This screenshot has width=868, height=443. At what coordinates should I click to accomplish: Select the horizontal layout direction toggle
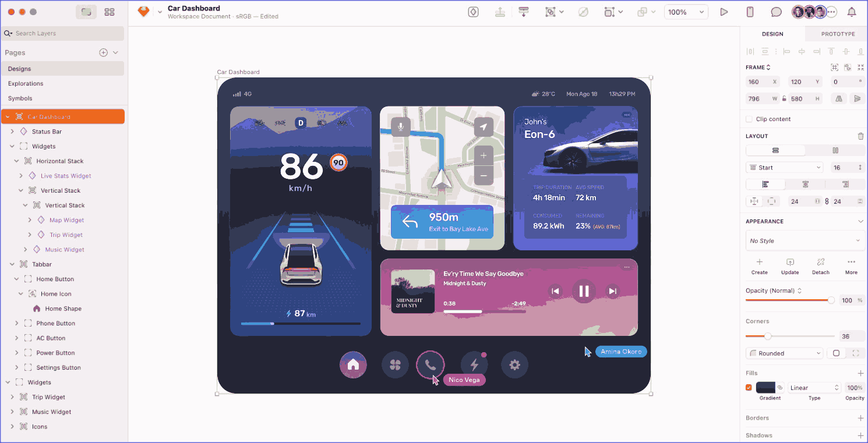[x=835, y=150]
